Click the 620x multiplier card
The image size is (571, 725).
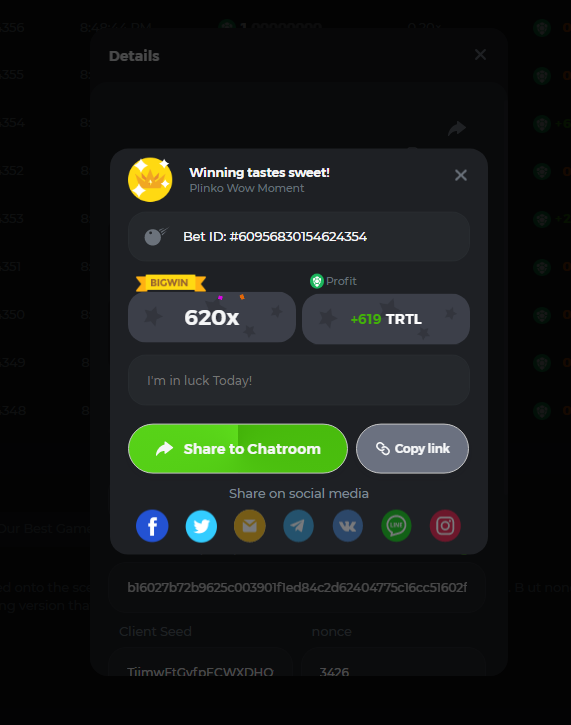point(212,317)
